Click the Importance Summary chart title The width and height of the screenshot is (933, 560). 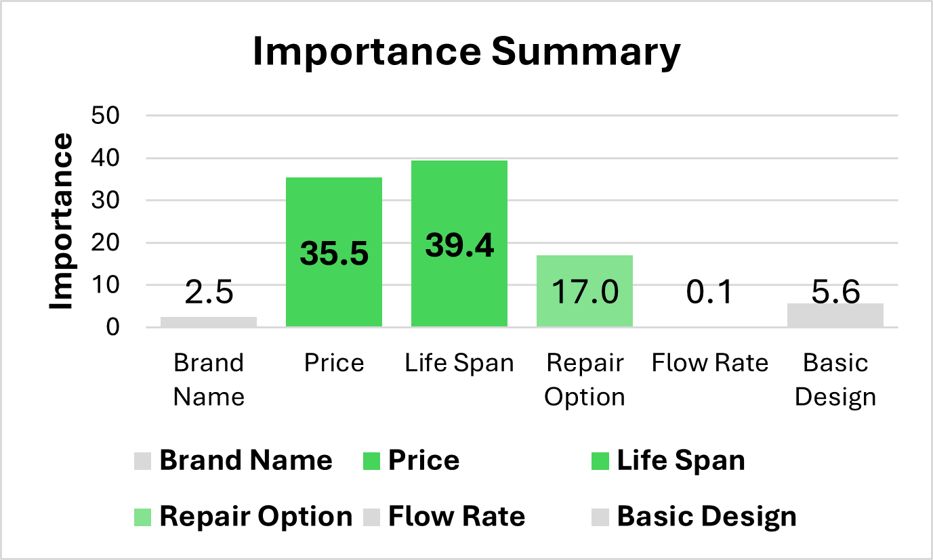point(466,52)
